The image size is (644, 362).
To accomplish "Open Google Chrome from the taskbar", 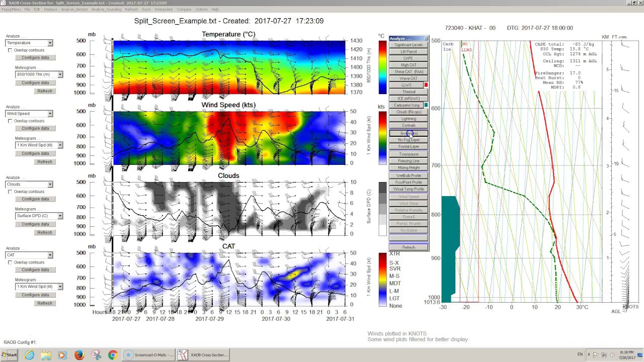I will (112, 355).
